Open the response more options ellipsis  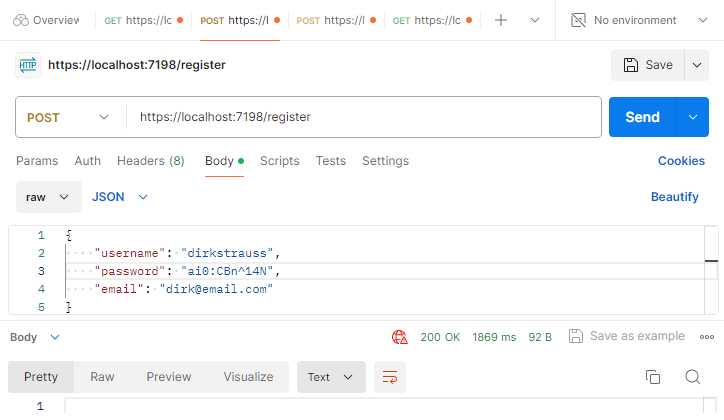[706, 337]
